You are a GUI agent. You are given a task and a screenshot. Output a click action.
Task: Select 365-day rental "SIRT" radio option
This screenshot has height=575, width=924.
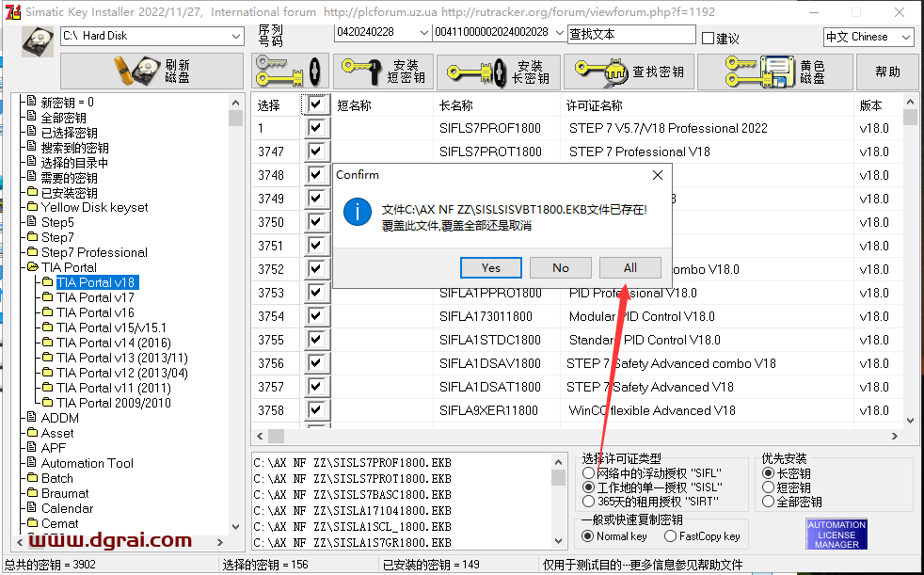coord(588,502)
